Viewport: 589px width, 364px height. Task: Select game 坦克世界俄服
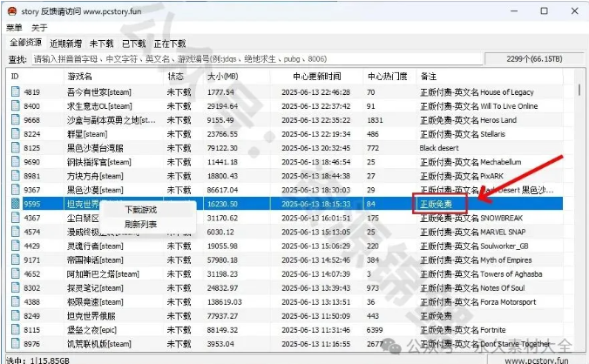pyautogui.click(x=91, y=316)
